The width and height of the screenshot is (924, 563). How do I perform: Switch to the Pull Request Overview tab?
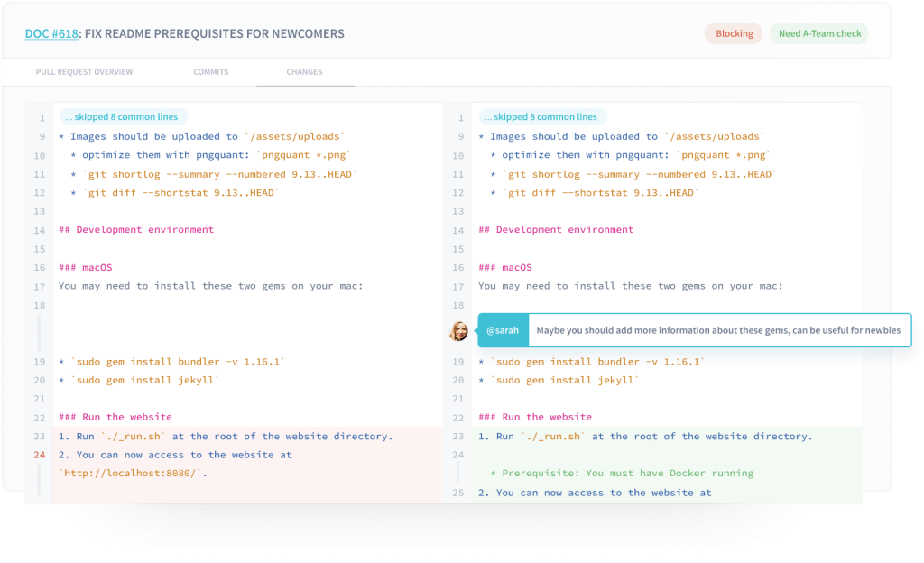pos(84,72)
